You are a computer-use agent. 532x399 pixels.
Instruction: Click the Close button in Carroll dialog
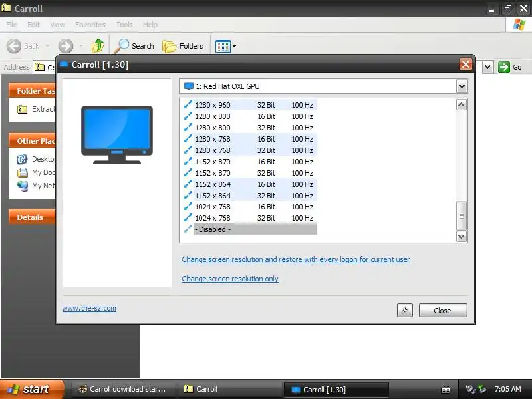coord(443,311)
